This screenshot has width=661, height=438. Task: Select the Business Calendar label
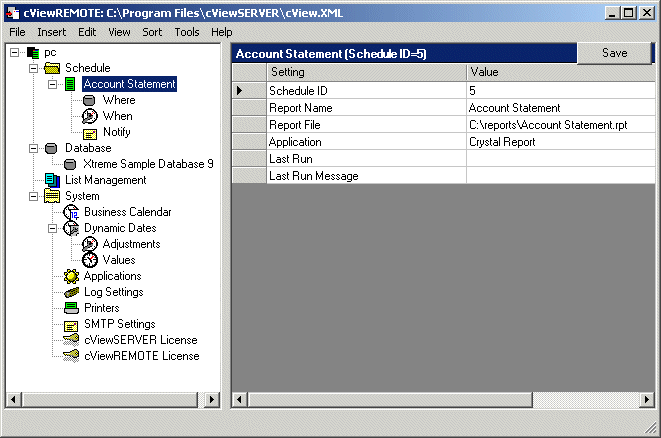[128, 212]
